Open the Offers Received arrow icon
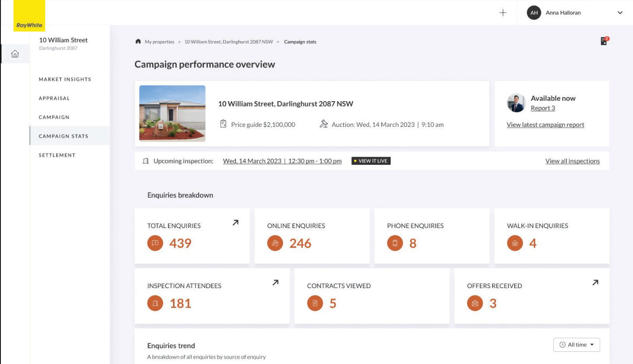This screenshot has height=364, width=633. (x=595, y=283)
